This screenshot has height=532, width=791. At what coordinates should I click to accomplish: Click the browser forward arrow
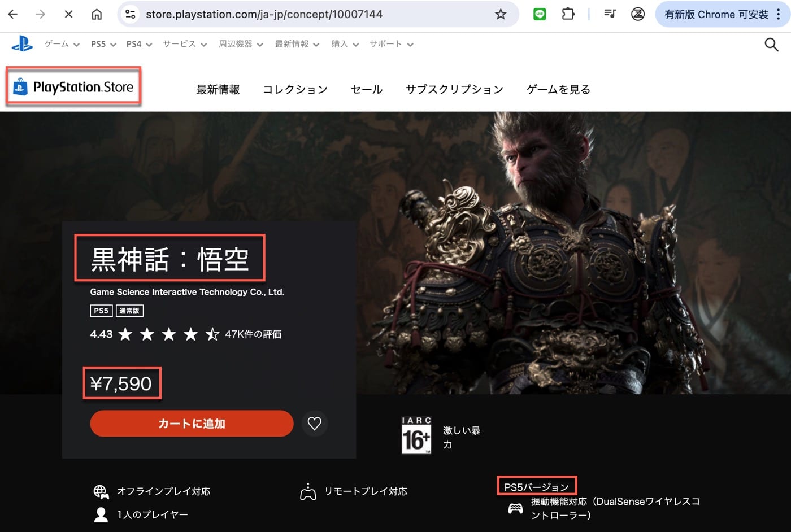41,14
